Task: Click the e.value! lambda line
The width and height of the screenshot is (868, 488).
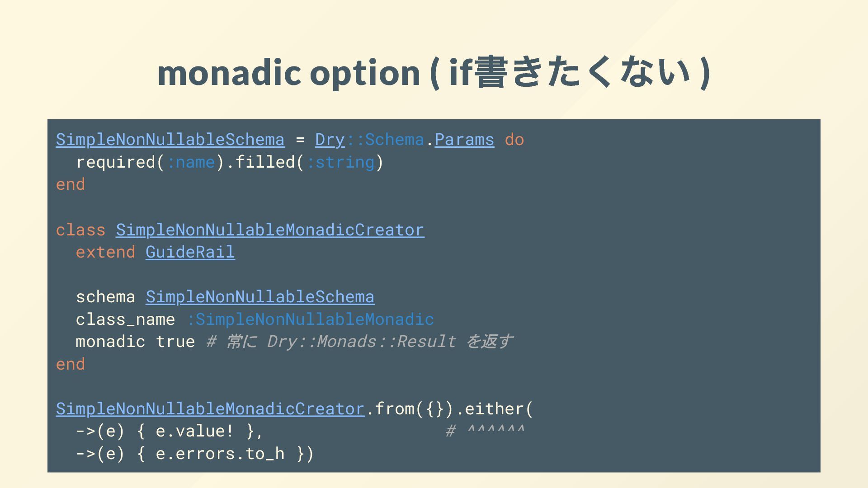Action: click(x=170, y=431)
